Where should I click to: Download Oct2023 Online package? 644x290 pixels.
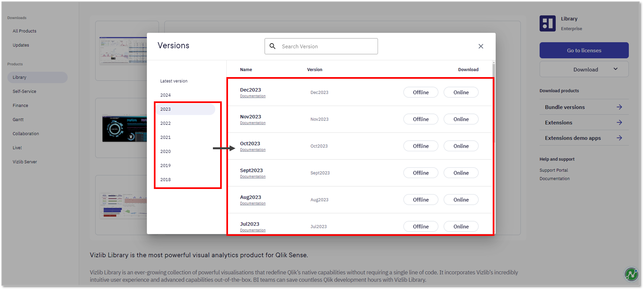pos(461,146)
